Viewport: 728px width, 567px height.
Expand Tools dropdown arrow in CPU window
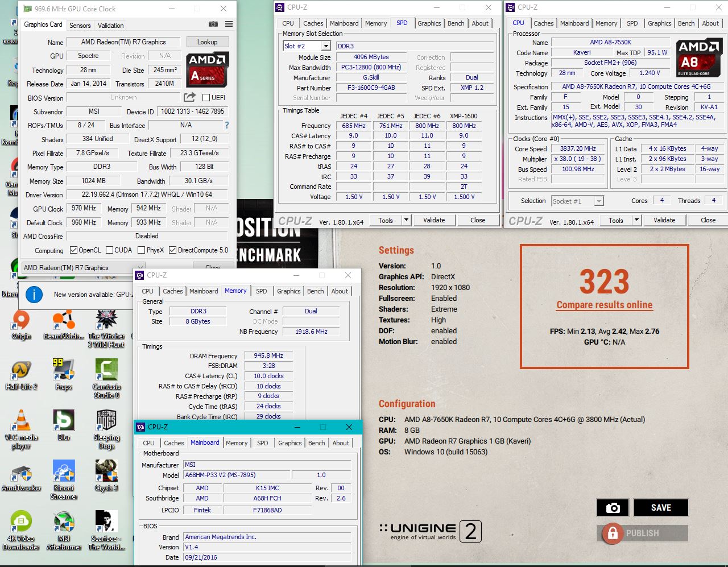pos(636,220)
